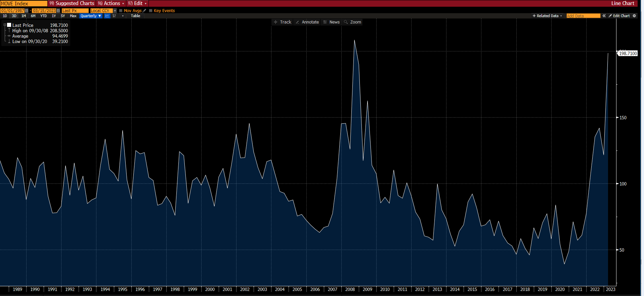Open the Quarterly periodicity dropdown

click(x=91, y=16)
